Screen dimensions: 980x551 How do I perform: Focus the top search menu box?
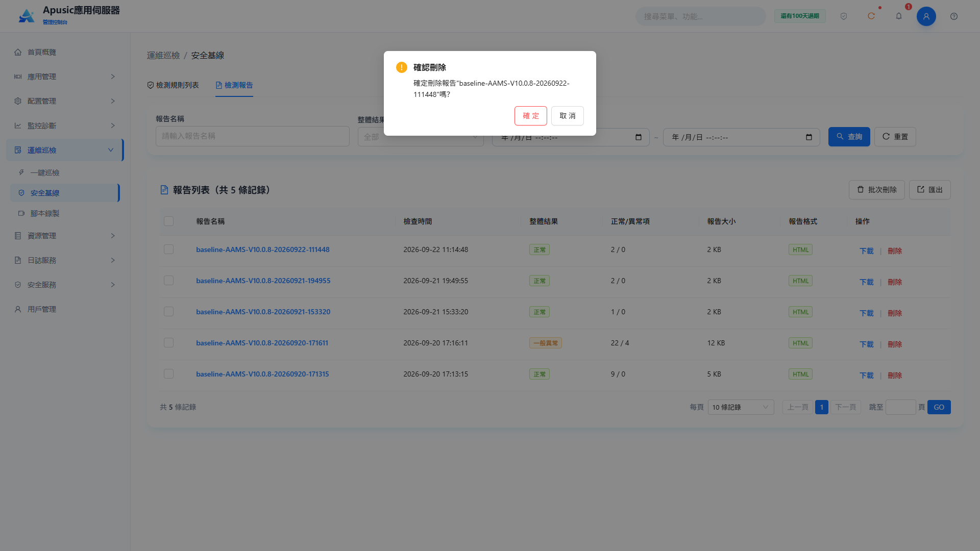click(x=700, y=16)
